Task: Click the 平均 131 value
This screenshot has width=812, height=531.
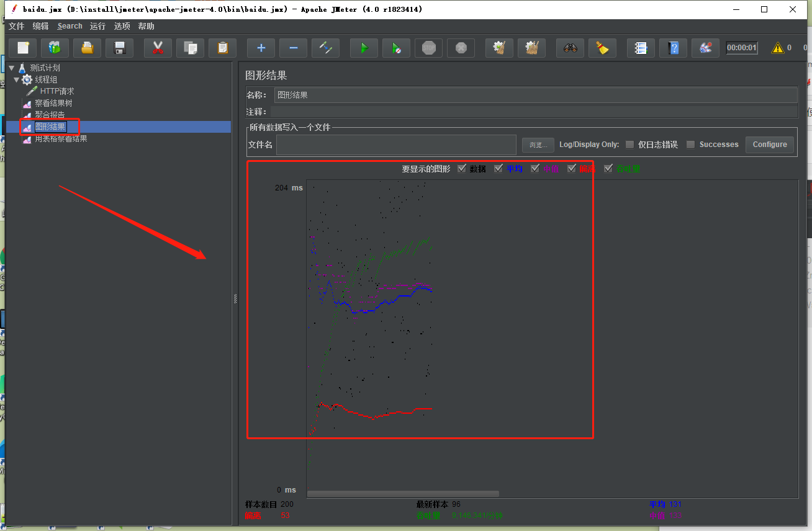Action: [675, 504]
